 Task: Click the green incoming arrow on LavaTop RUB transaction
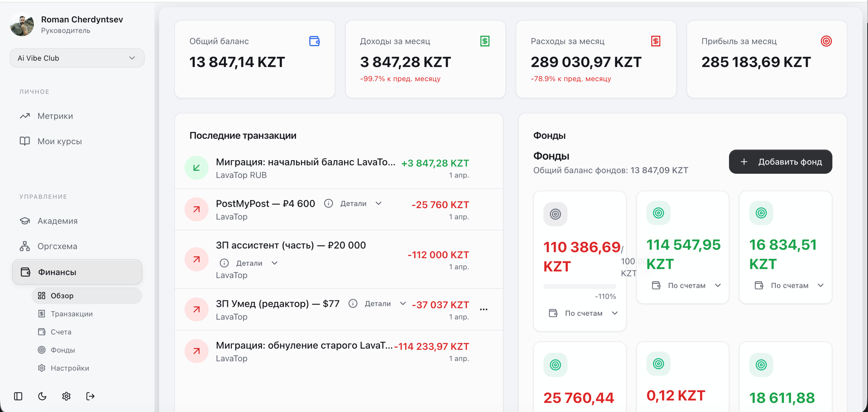(x=197, y=168)
